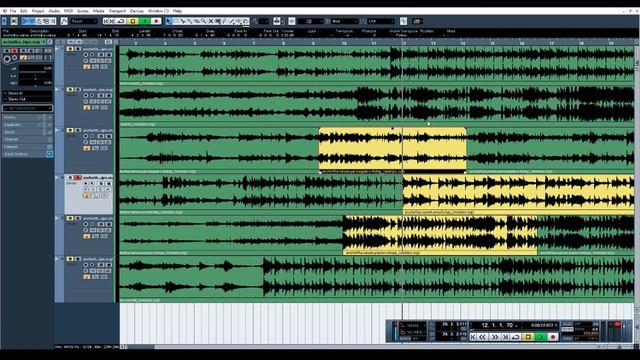Screen dimensions: 640x360
Task: Select the yellow clip on the third track
Action: pos(392,150)
